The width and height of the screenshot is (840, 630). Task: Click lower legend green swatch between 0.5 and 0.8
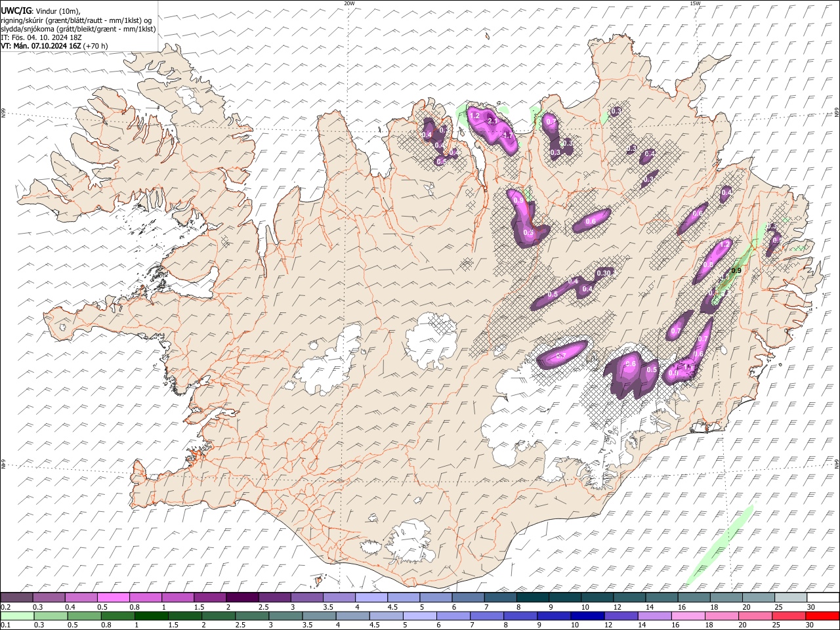point(84,616)
